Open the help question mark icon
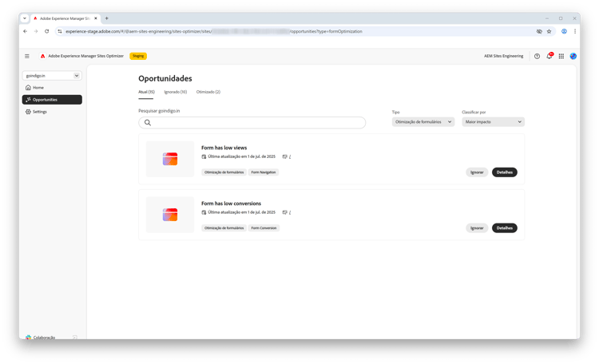The width and height of the screenshot is (599, 364). (x=538, y=56)
